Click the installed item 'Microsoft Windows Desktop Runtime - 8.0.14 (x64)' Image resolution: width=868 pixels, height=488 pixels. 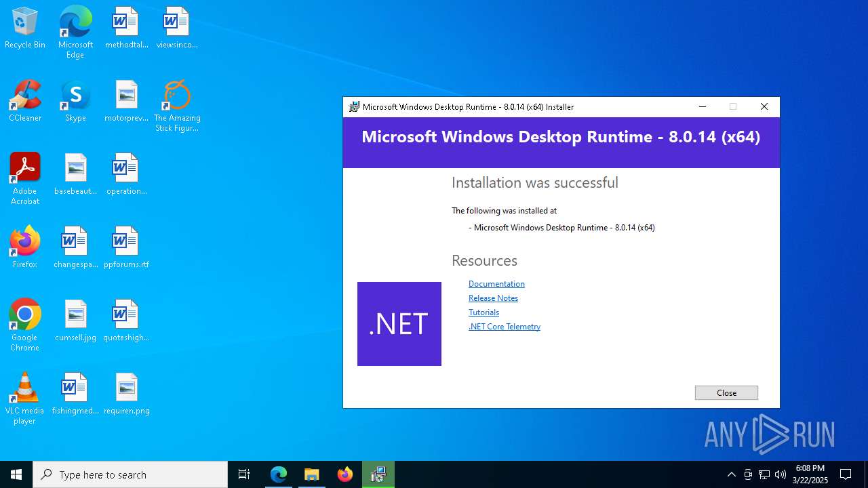coord(564,228)
